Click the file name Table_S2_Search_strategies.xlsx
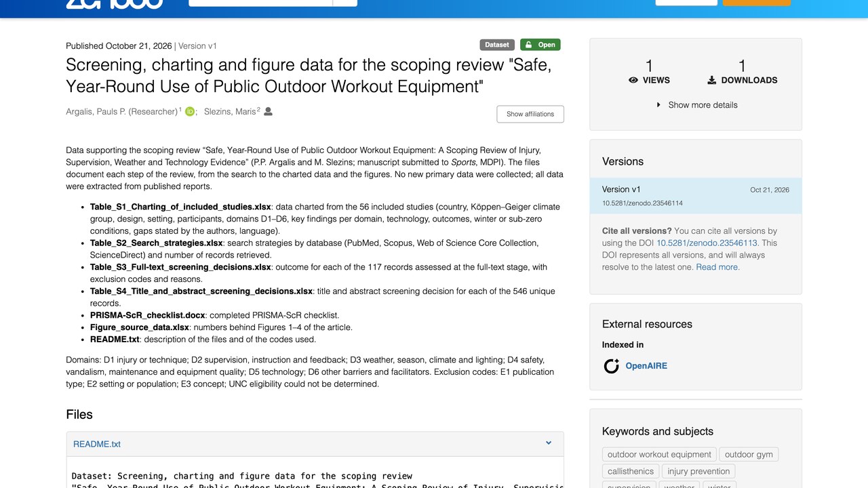The height and width of the screenshot is (488, 868). 156,243
